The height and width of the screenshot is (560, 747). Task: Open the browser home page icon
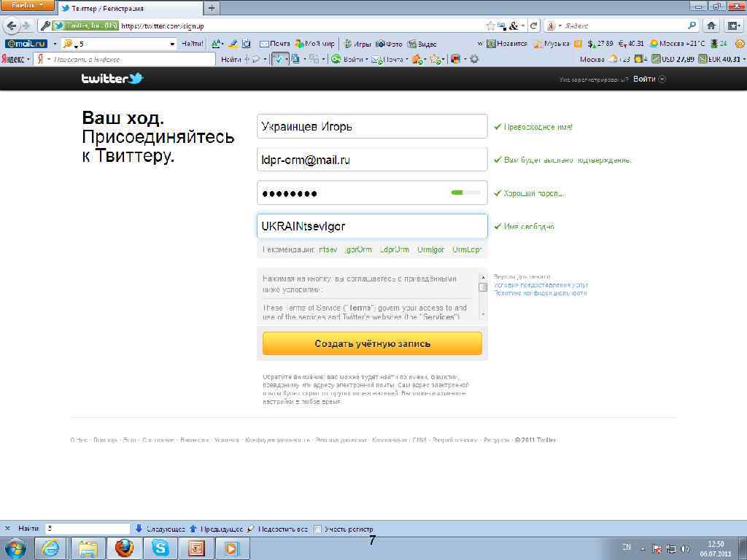pyautogui.click(x=711, y=26)
